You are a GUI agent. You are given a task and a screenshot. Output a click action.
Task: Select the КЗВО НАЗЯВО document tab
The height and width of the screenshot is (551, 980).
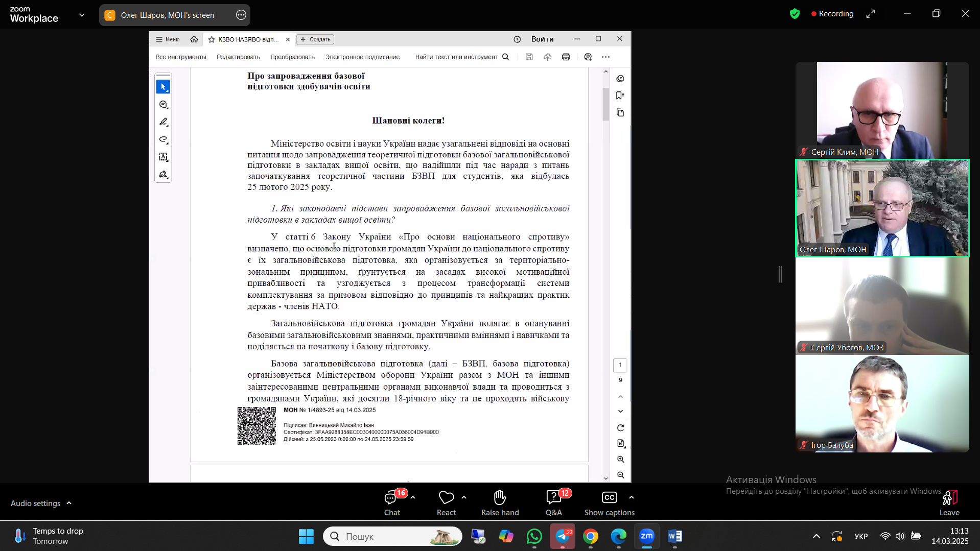[x=249, y=39]
